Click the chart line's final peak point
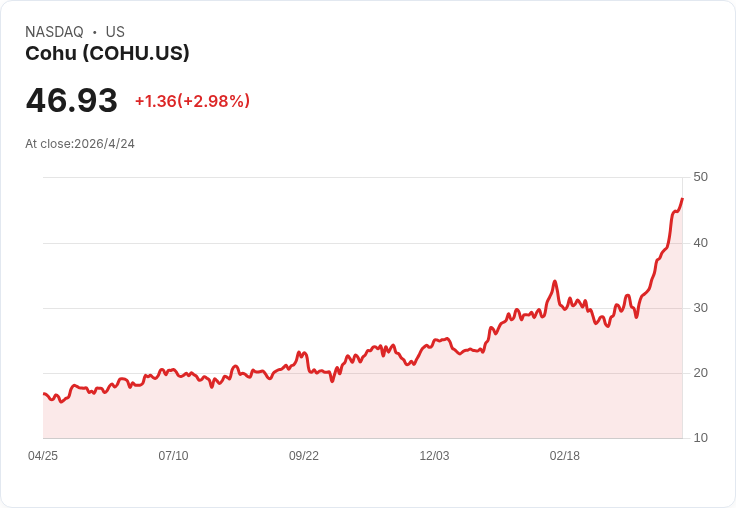 click(682, 199)
